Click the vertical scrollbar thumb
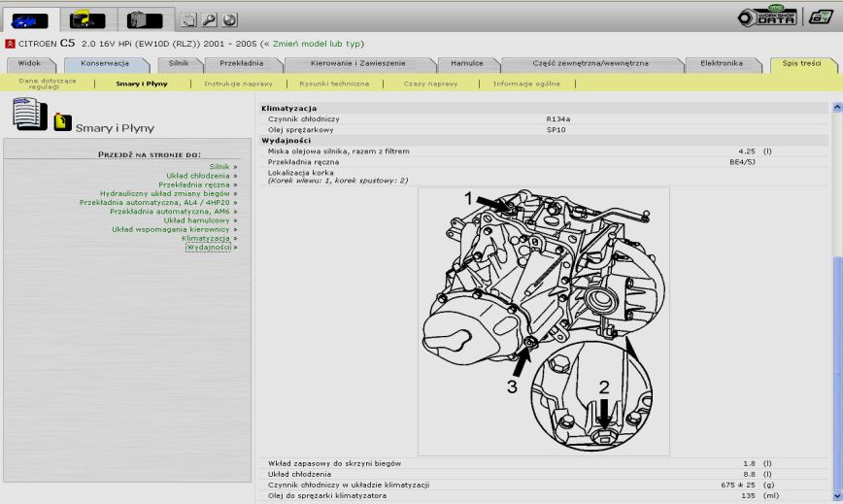The image size is (843, 504). tap(837, 373)
